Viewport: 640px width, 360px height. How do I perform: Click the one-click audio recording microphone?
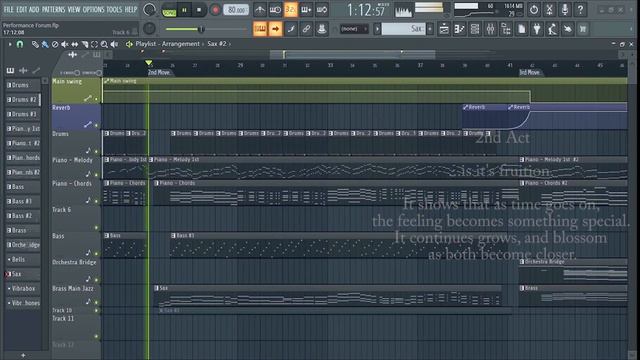(565, 9)
